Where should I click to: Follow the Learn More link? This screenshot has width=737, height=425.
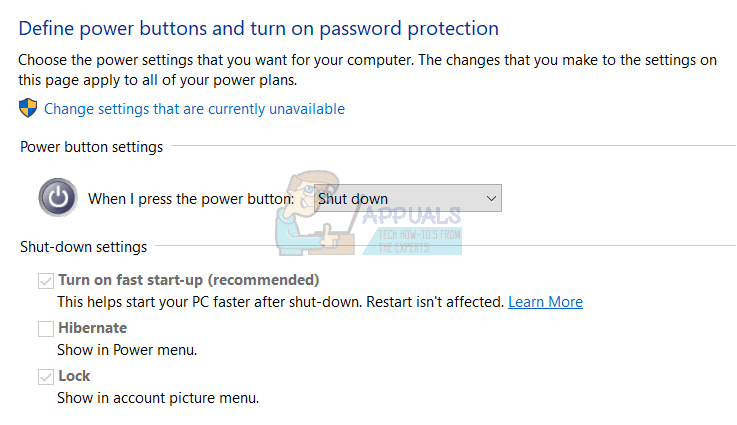[545, 301]
